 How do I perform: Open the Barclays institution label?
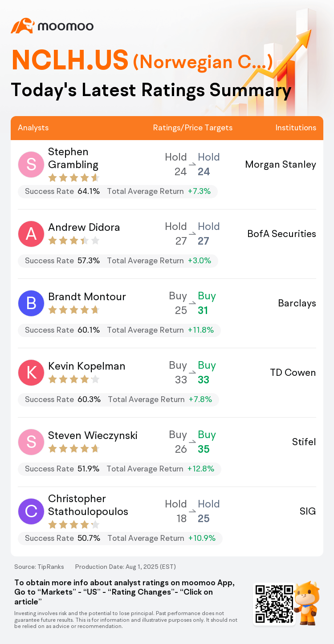(x=297, y=303)
